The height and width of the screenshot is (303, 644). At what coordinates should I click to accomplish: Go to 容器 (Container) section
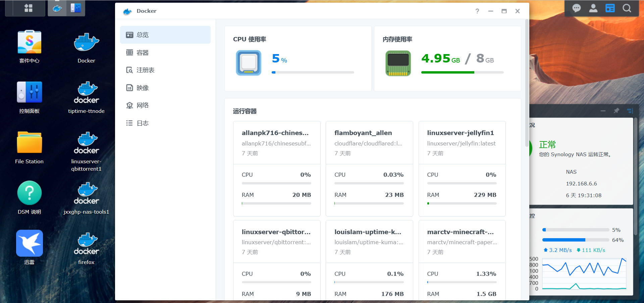coord(165,52)
